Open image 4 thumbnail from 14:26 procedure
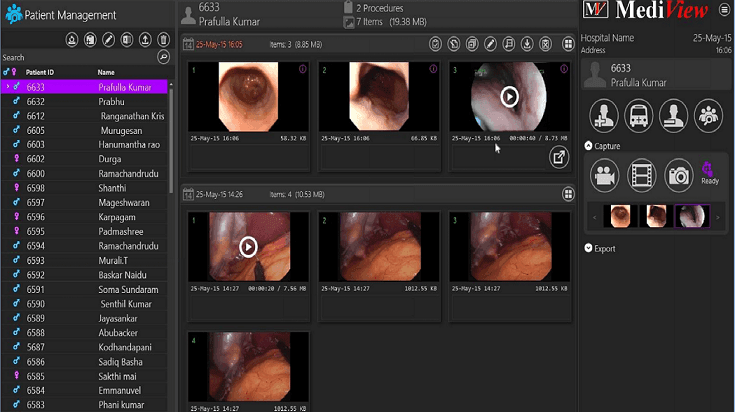The width and height of the screenshot is (735, 412). (x=248, y=367)
